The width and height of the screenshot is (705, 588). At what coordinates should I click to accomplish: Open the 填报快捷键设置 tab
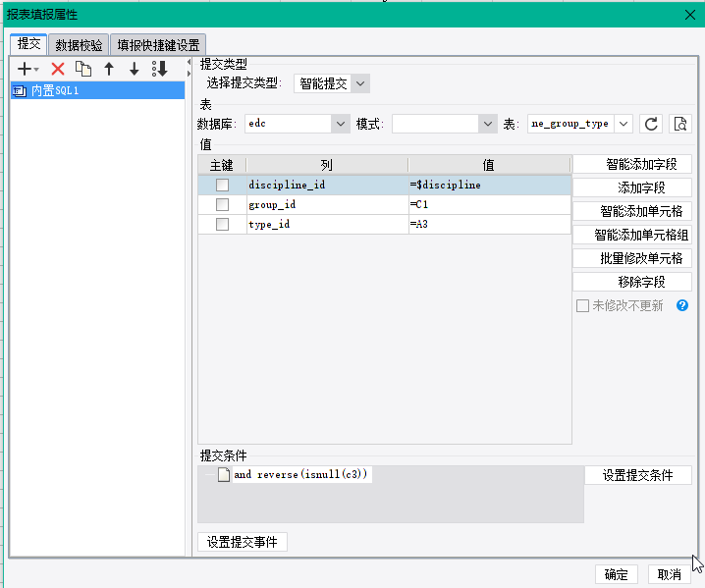pos(158,45)
